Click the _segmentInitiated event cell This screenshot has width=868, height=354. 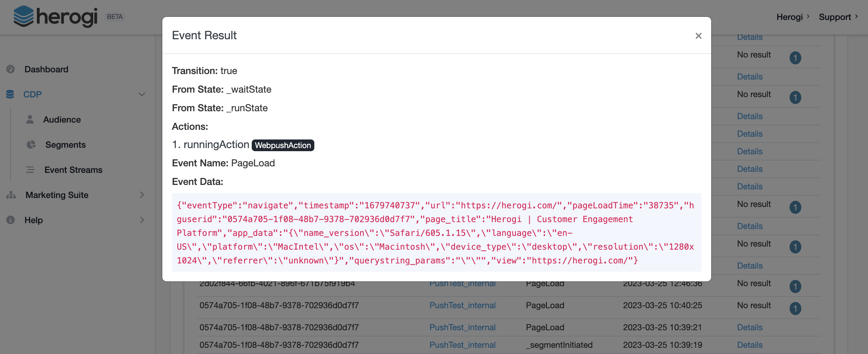(x=559, y=345)
